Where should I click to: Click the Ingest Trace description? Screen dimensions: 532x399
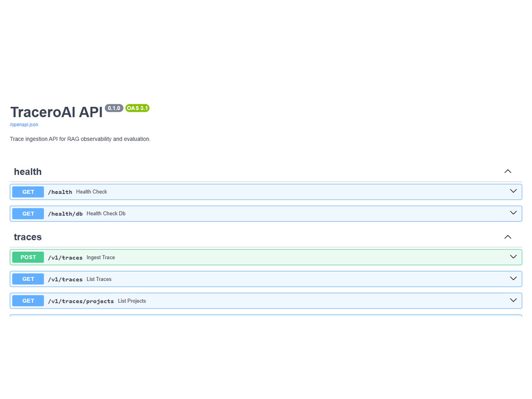[x=101, y=257]
